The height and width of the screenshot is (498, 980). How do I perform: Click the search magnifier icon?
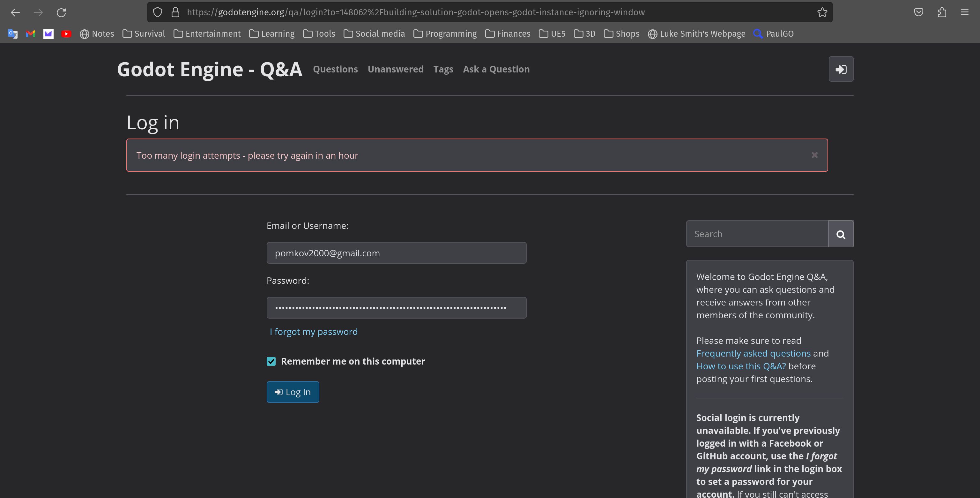(x=841, y=233)
